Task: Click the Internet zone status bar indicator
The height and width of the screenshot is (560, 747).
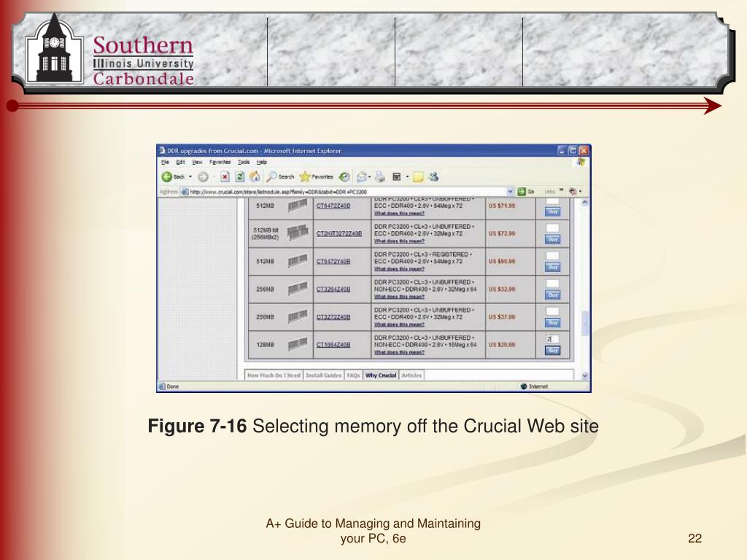Action: tap(534, 386)
